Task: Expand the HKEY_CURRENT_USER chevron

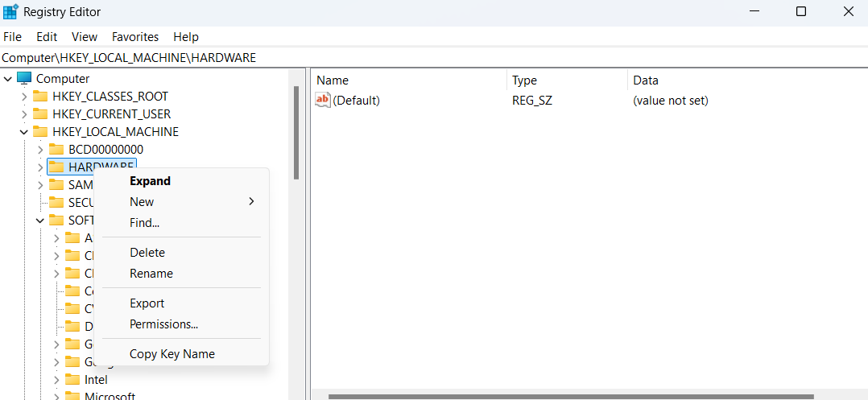Action: 24,114
